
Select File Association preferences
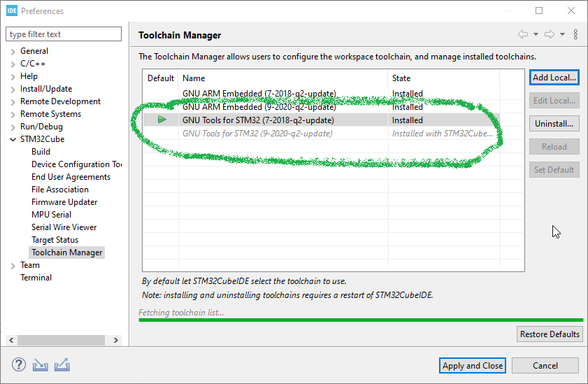tap(60, 190)
